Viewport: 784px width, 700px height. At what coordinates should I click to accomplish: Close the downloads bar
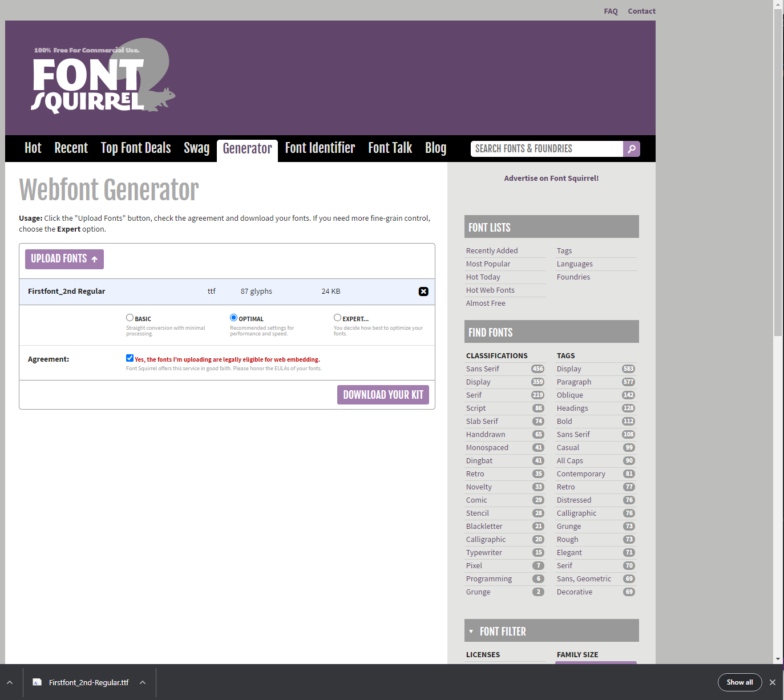[772, 682]
